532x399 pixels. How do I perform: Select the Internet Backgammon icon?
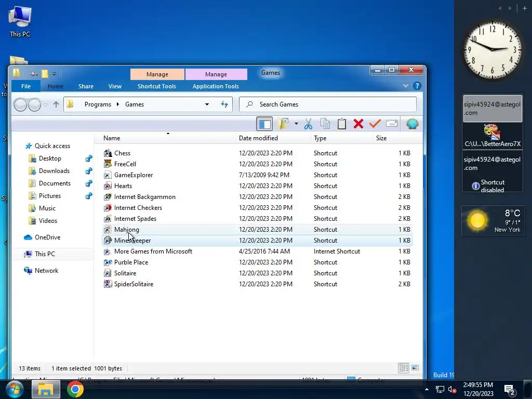[108, 197]
